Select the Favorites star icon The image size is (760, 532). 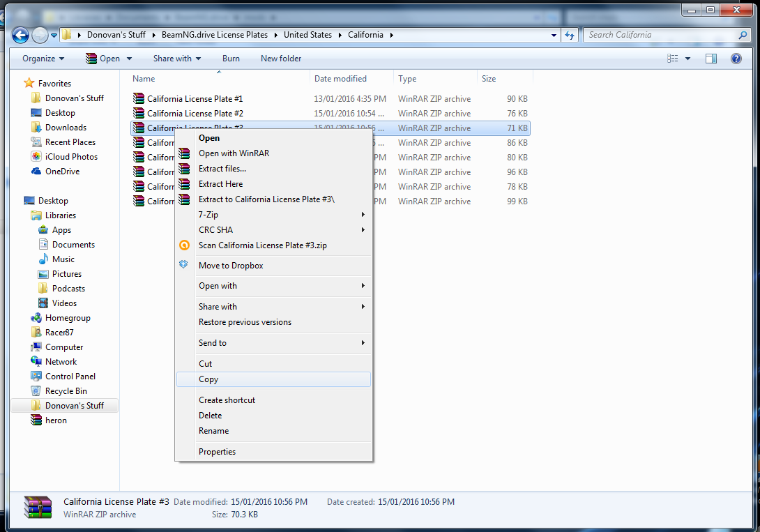[x=29, y=84]
